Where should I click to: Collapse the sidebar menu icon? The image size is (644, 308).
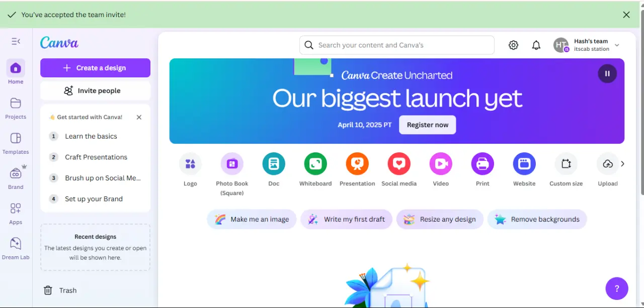pyautogui.click(x=16, y=41)
